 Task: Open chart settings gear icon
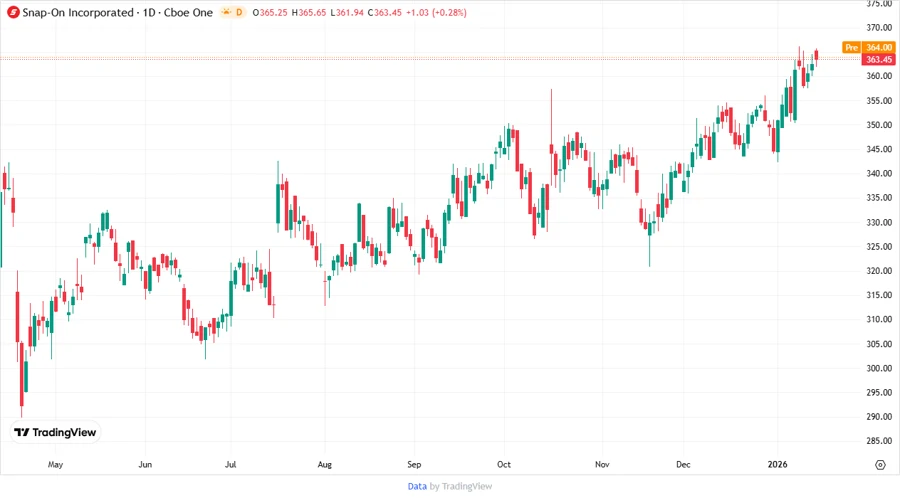pyautogui.click(x=880, y=465)
